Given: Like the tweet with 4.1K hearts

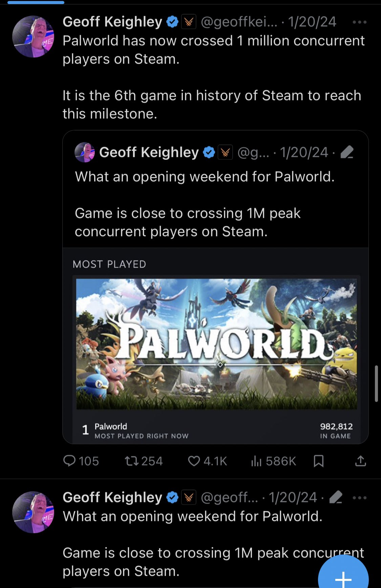Looking at the screenshot, I should click(194, 461).
